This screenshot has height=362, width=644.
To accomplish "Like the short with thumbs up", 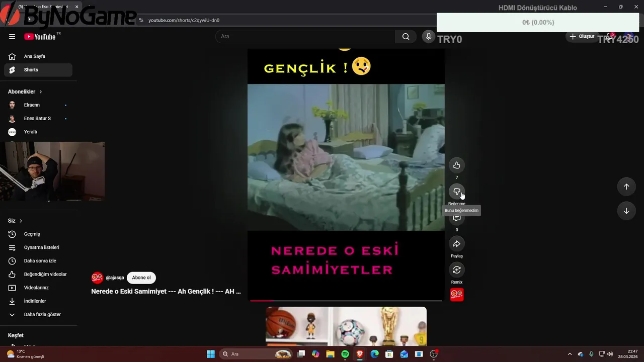I will tap(456, 165).
